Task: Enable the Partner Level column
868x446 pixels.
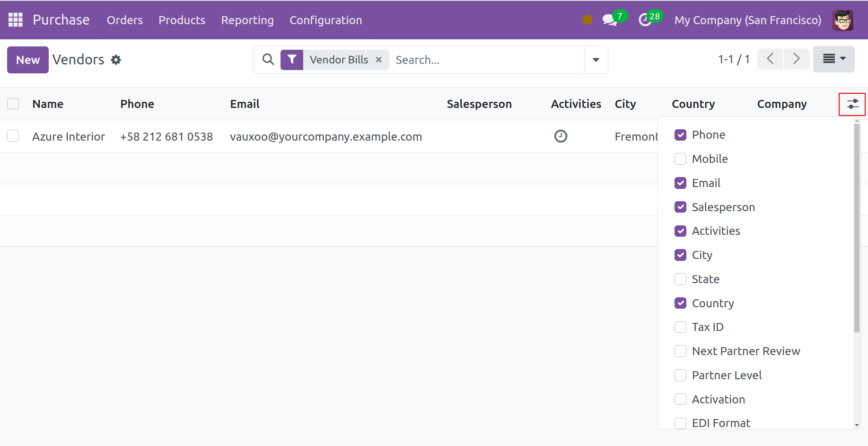Action: (680, 375)
